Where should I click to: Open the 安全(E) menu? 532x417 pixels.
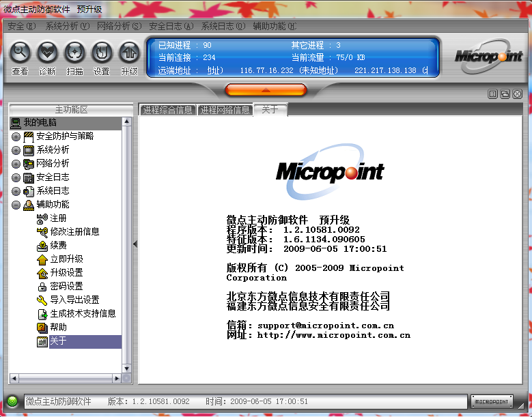tap(22, 26)
